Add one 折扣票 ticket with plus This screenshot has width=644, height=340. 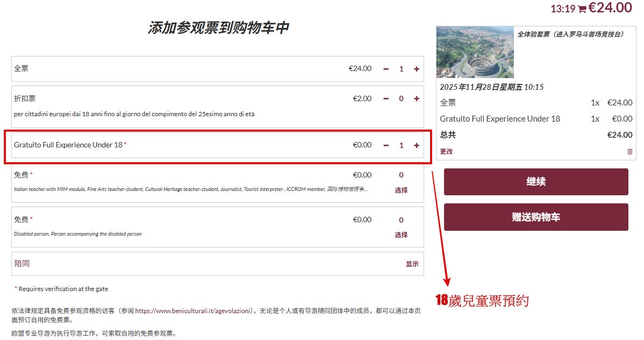417,98
